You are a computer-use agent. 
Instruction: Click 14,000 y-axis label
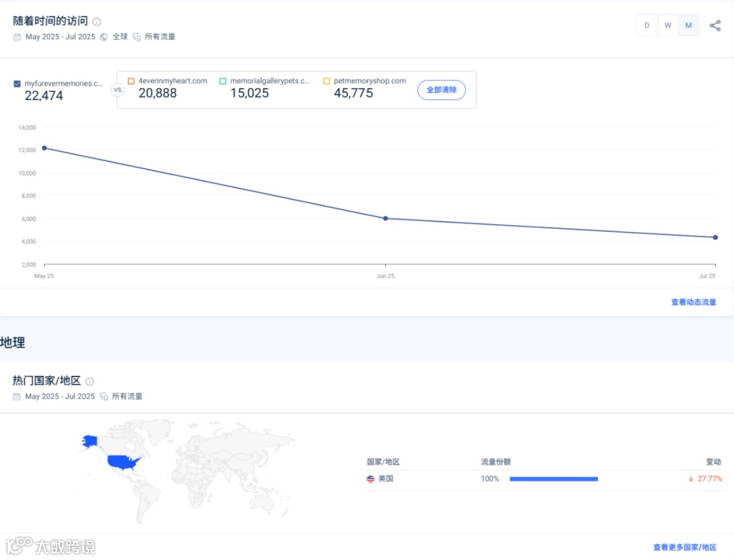[27, 127]
